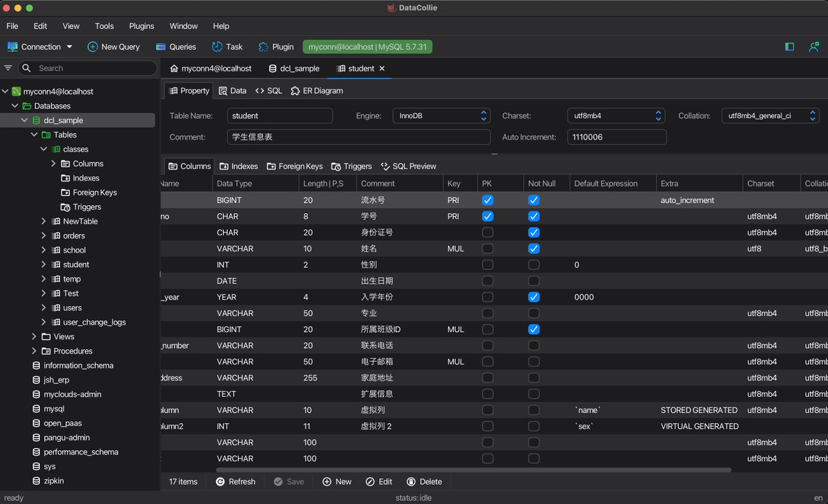Click the New Query plus icon
This screenshot has width=828, height=504.
93,47
